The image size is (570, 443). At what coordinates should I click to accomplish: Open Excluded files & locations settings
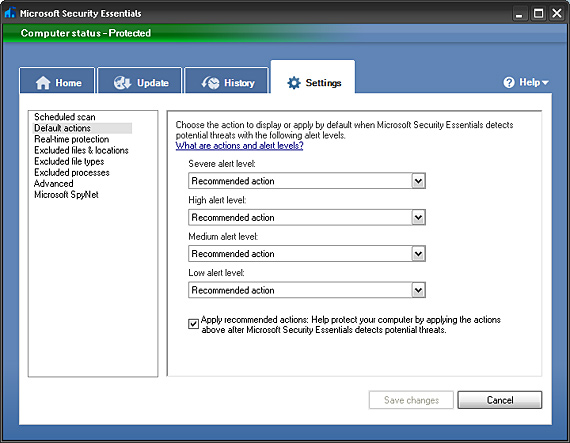[81, 150]
